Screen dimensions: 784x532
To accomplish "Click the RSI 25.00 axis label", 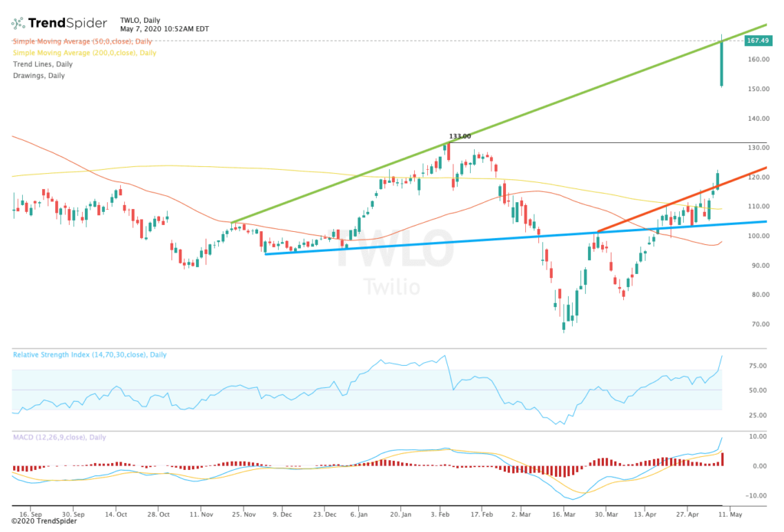I will (757, 416).
